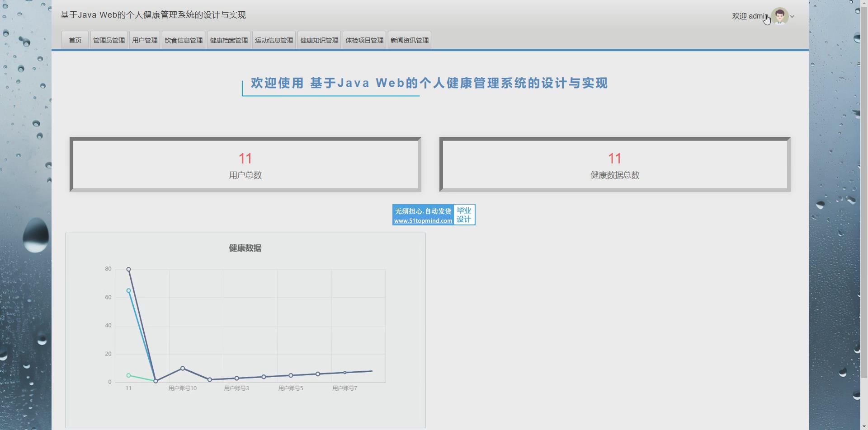
Task: Click the 用户总数 statistics card
Action: tap(245, 164)
